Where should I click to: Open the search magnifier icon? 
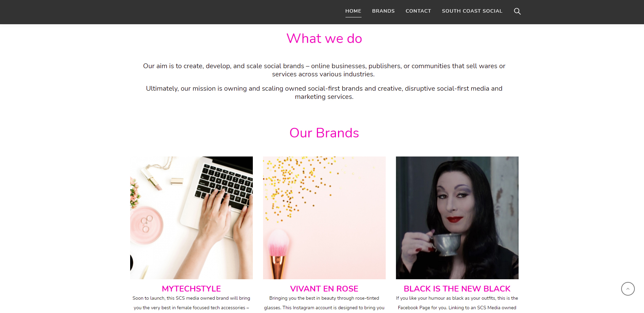pos(517,11)
